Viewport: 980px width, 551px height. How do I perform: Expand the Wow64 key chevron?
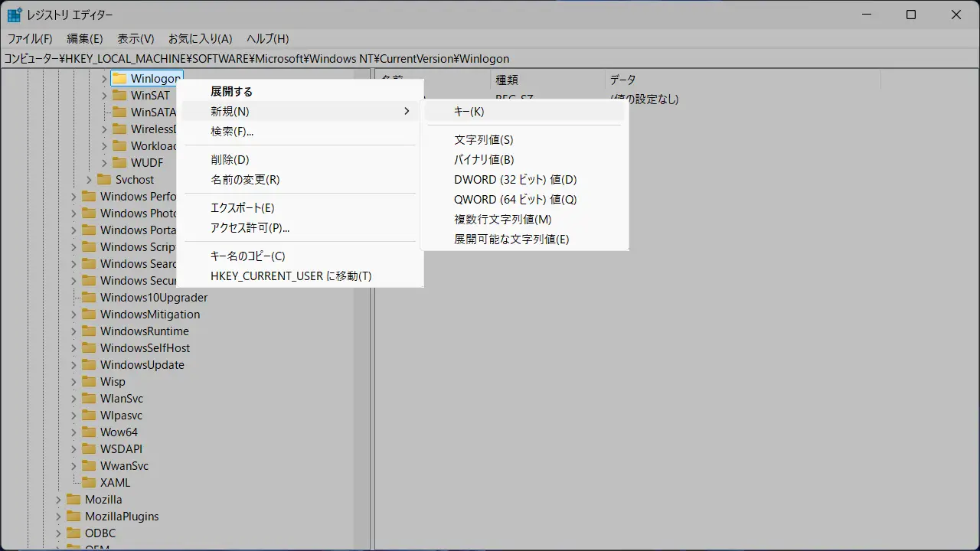click(74, 432)
